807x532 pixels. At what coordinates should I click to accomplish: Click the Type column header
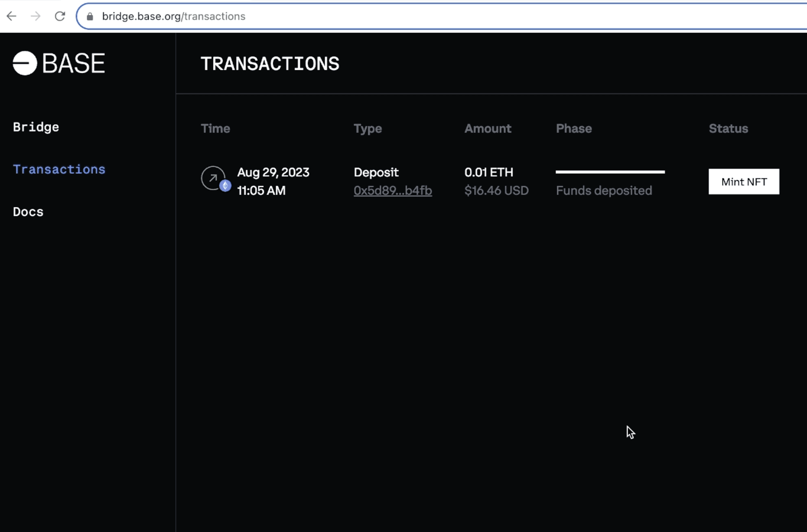pos(368,129)
